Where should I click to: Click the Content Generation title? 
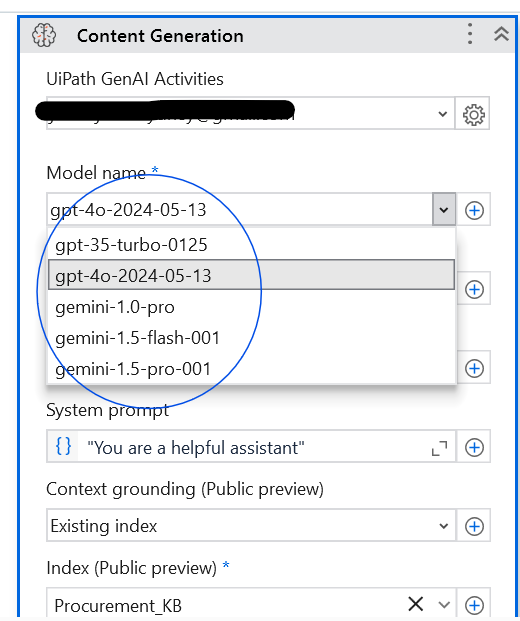coord(160,36)
